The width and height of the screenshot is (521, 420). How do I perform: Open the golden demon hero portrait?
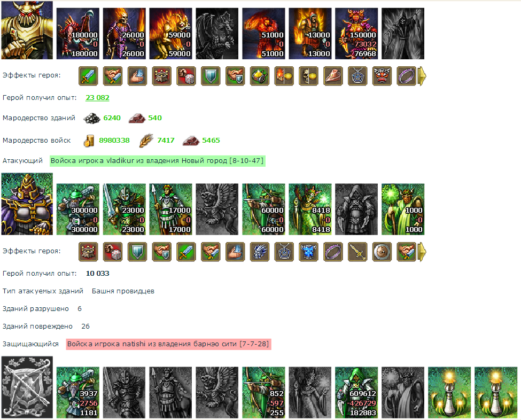[27, 30]
